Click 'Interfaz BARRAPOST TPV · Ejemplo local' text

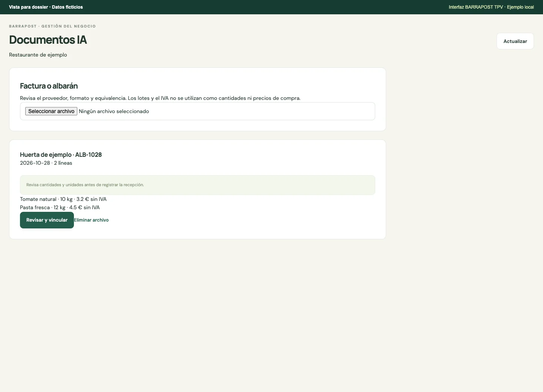[491, 7]
